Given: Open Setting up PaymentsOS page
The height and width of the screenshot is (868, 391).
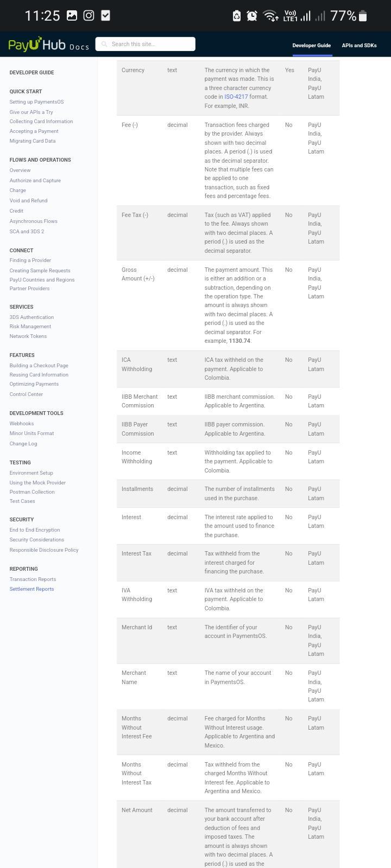Looking at the screenshot, I should click(x=36, y=102).
